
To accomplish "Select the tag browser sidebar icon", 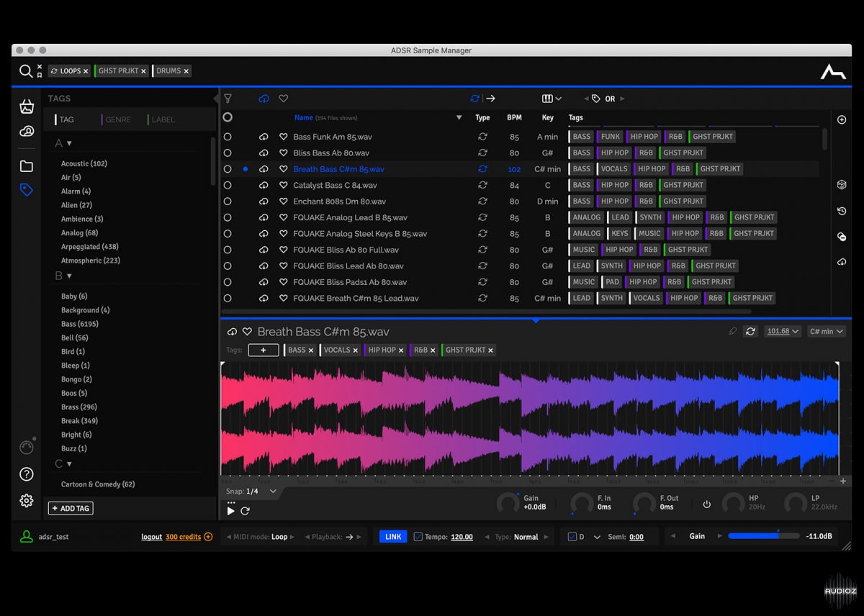I will (27, 190).
